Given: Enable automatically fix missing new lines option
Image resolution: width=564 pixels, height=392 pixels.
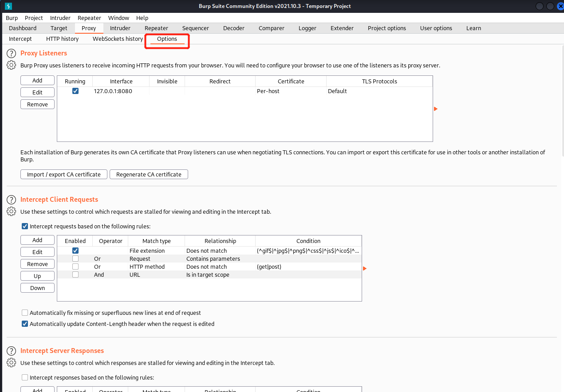Looking at the screenshot, I should [25, 313].
